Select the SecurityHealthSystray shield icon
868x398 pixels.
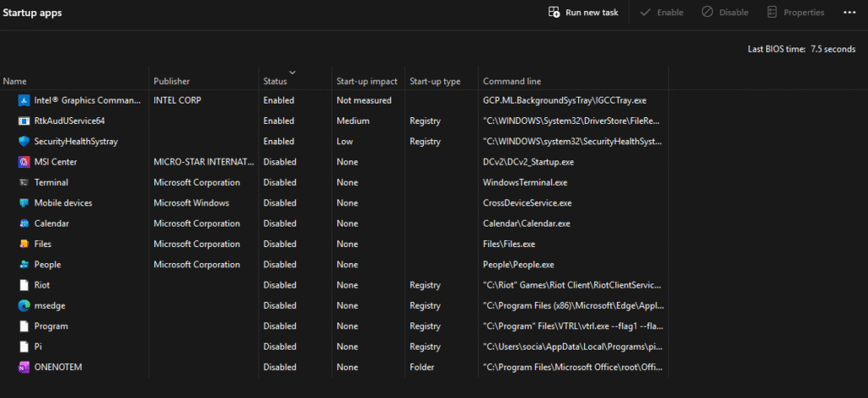coord(23,141)
